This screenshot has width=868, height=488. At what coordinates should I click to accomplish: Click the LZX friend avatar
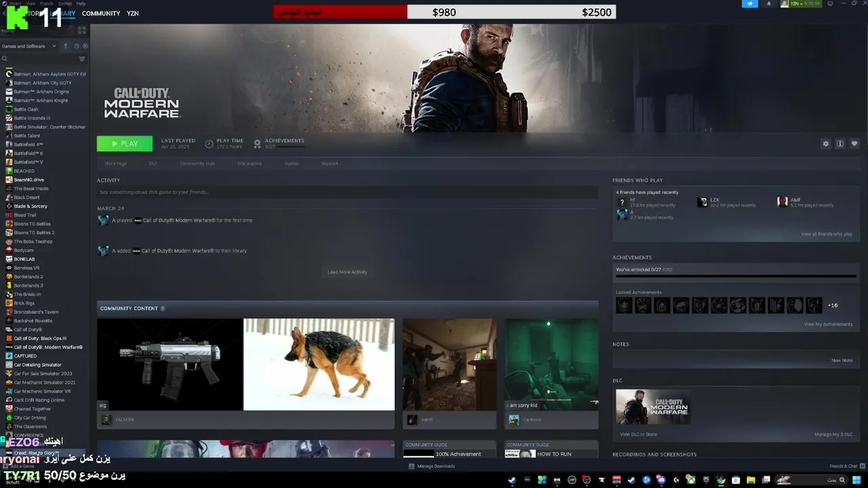coord(703,202)
